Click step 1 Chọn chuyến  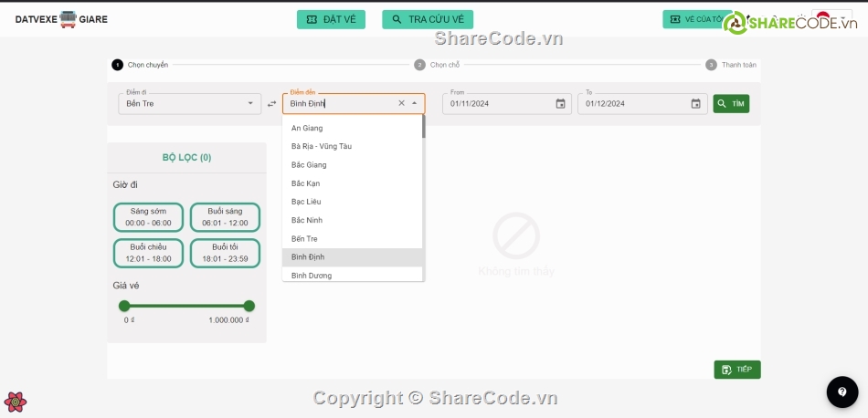click(140, 65)
